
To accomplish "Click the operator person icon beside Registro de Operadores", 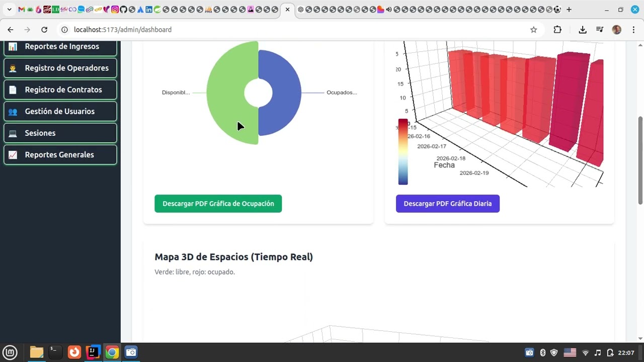I will [13, 68].
